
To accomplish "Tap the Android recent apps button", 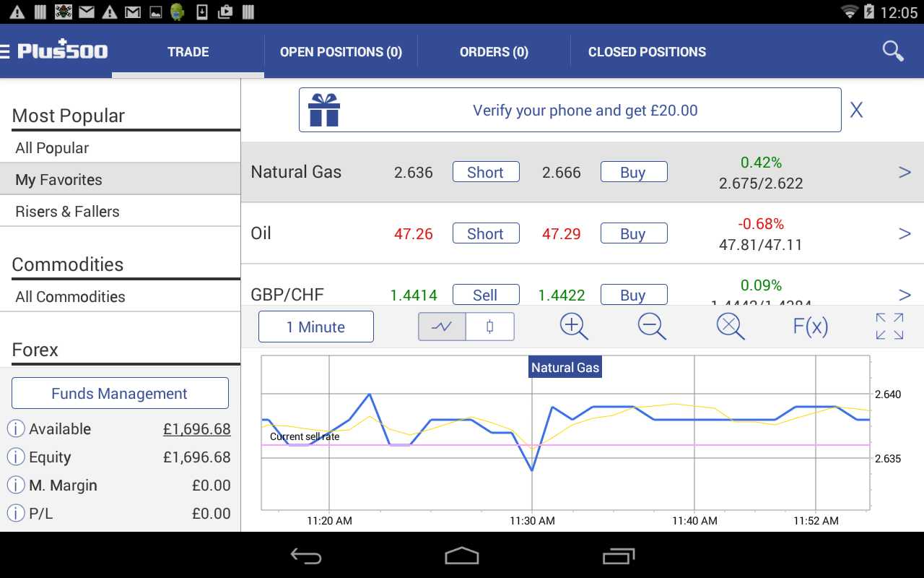I will tap(618, 556).
